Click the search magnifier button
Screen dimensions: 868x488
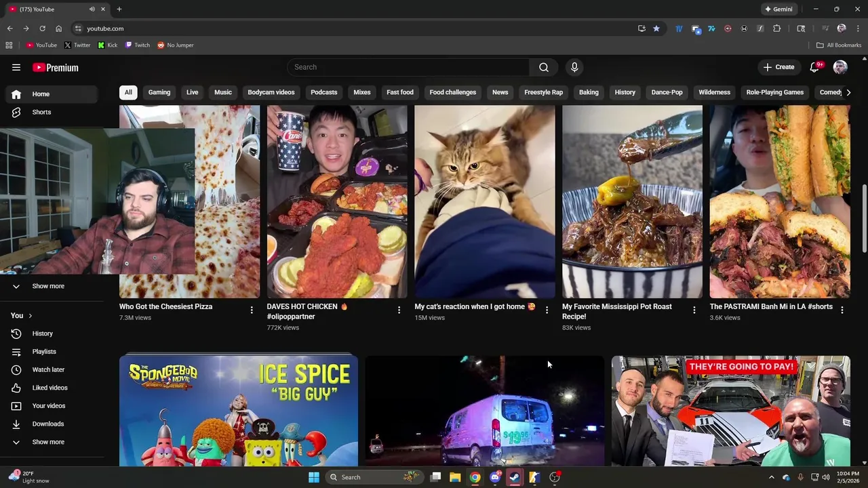coord(544,67)
